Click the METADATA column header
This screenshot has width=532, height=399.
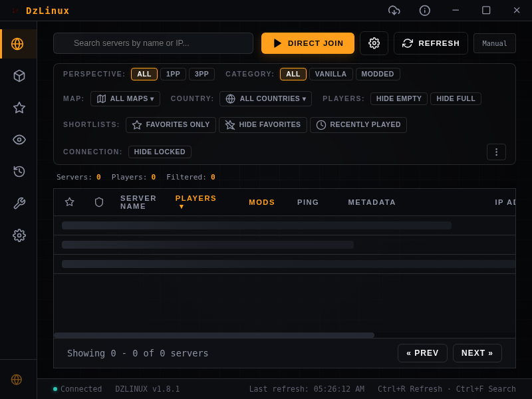[x=372, y=202]
